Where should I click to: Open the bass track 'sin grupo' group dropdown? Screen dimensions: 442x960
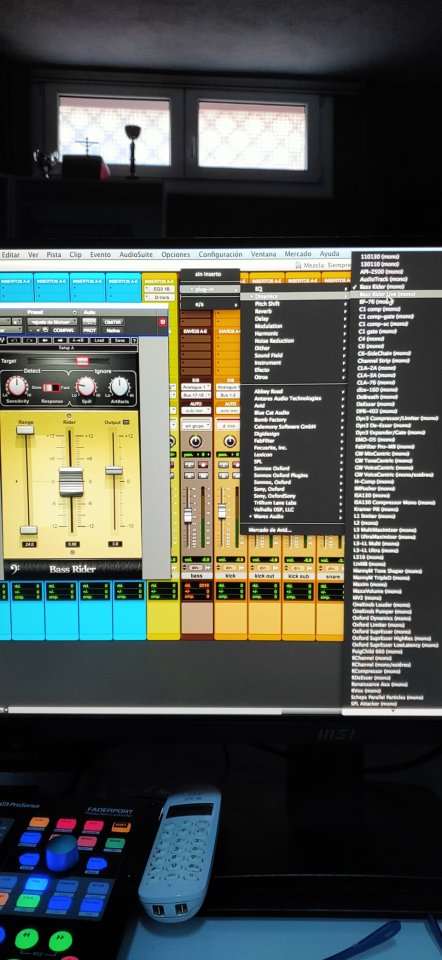(196, 426)
